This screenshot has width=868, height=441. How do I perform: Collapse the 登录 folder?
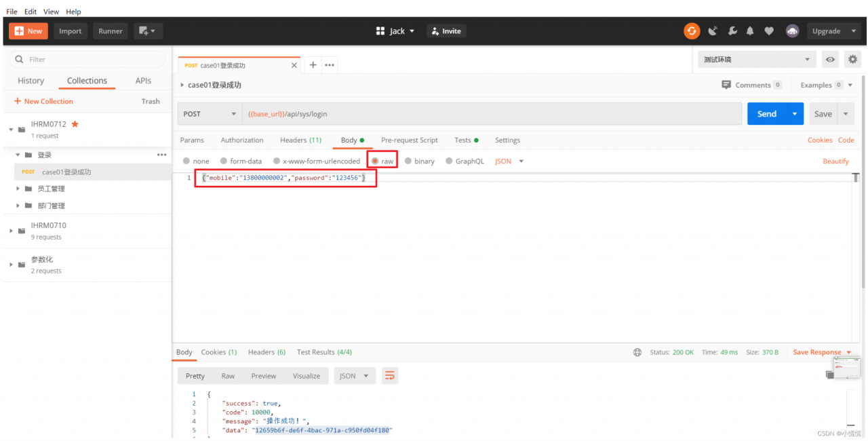(18, 155)
